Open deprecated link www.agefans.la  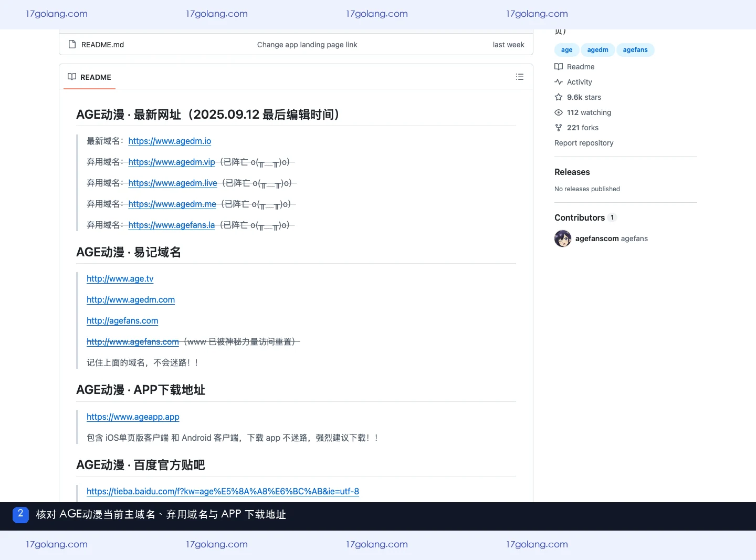coord(172,225)
